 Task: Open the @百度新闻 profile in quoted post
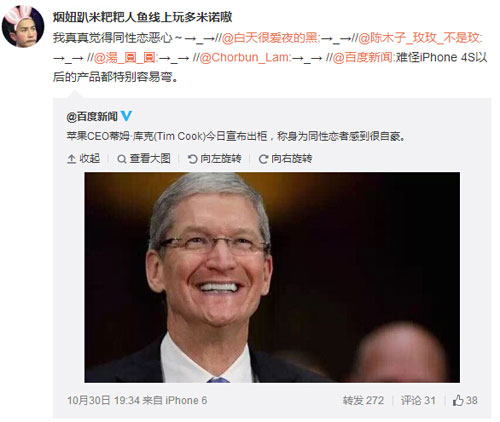tap(92, 116)
